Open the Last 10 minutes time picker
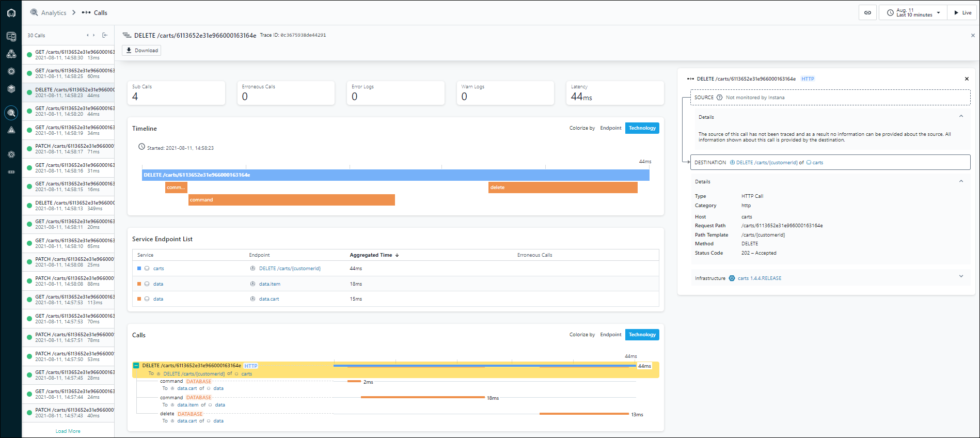The height and width of the screenshot is (438, 980). coord(913,13)
